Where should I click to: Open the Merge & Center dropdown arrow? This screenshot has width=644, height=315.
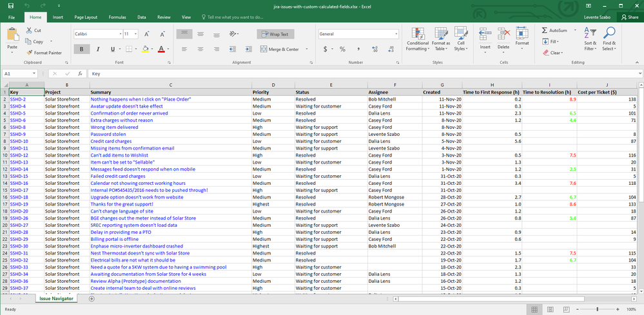306,49
